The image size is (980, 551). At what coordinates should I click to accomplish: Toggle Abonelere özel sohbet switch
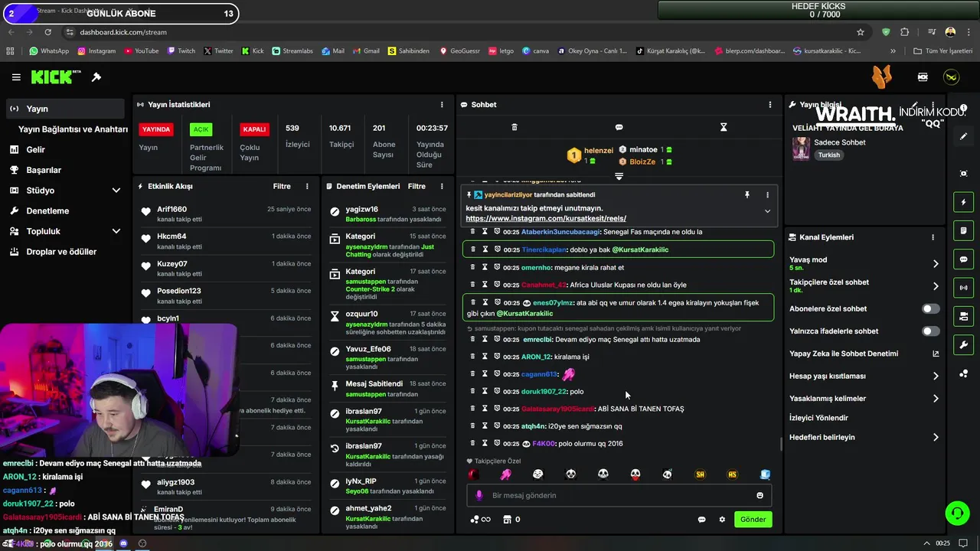[x=930, y=309]
